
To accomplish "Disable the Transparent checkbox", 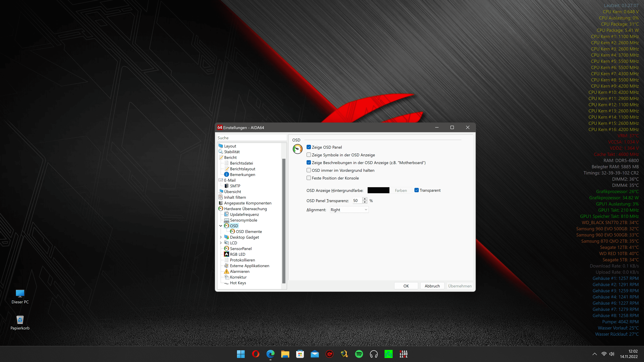I will (x=416, y=190).
